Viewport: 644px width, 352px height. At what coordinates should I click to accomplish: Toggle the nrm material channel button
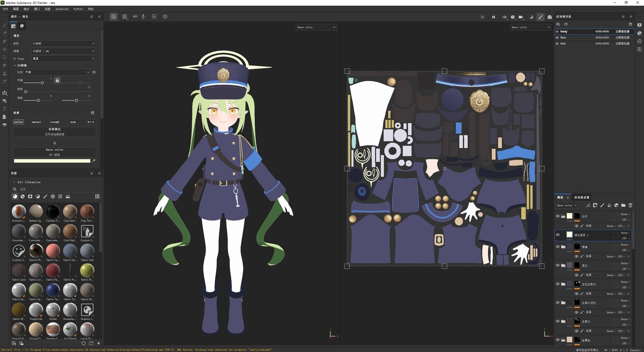click(72, 122)
